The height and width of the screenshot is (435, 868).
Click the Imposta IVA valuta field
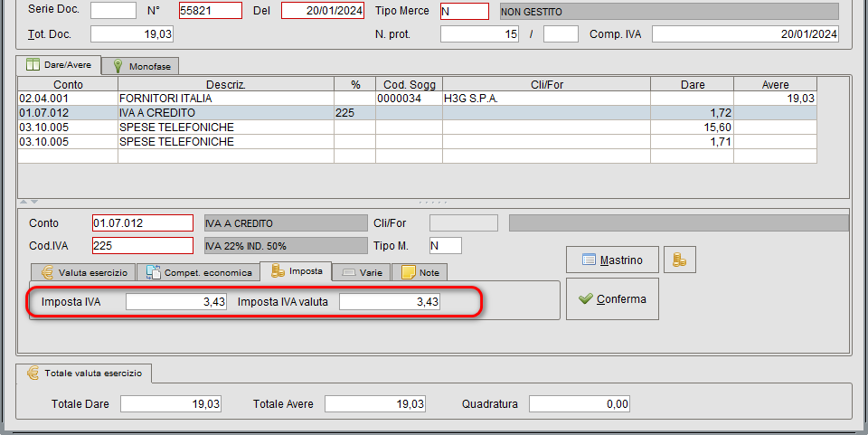pyautogui.click(x=390, y=302)
